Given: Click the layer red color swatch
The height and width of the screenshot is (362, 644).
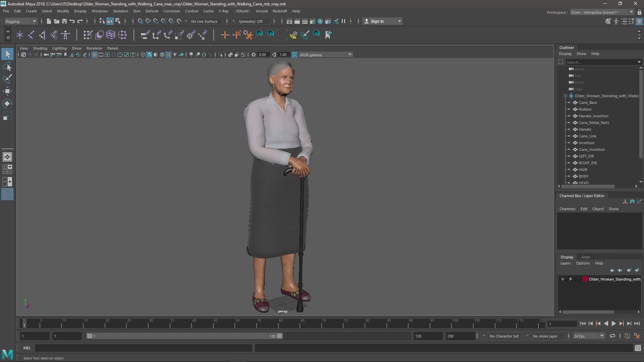Looking at the screenshot, I should 585,279.
